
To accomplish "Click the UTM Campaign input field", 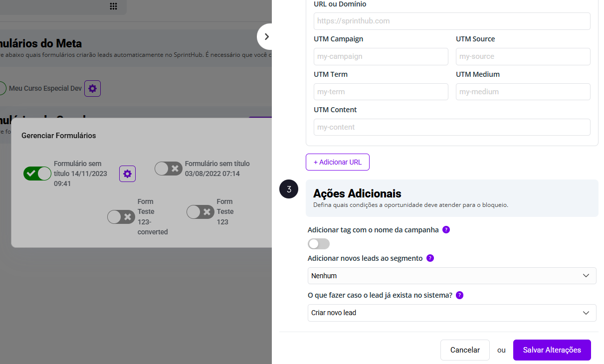I will [381, 56].
